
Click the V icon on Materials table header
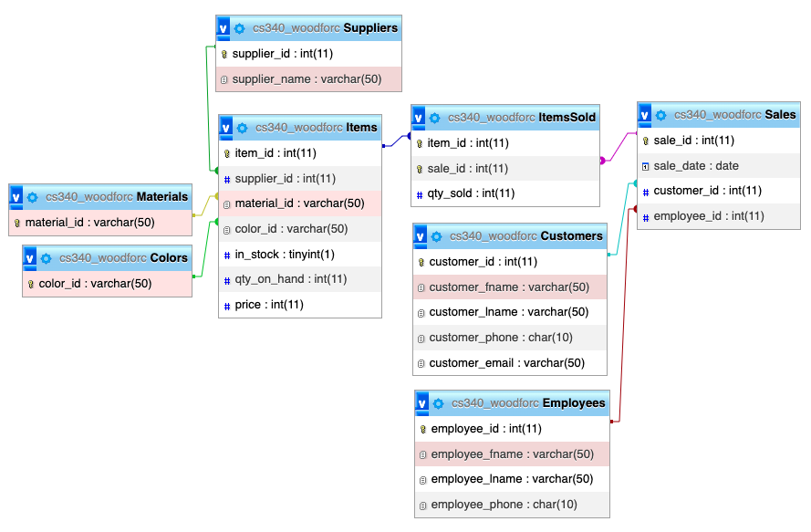(x=18, y=197)
